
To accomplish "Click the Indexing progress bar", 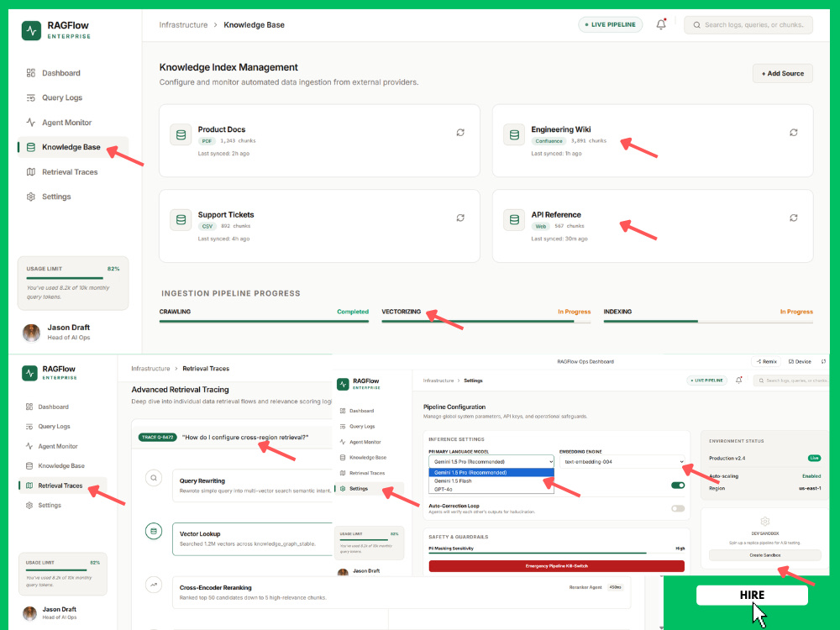I will coord(708,322).
